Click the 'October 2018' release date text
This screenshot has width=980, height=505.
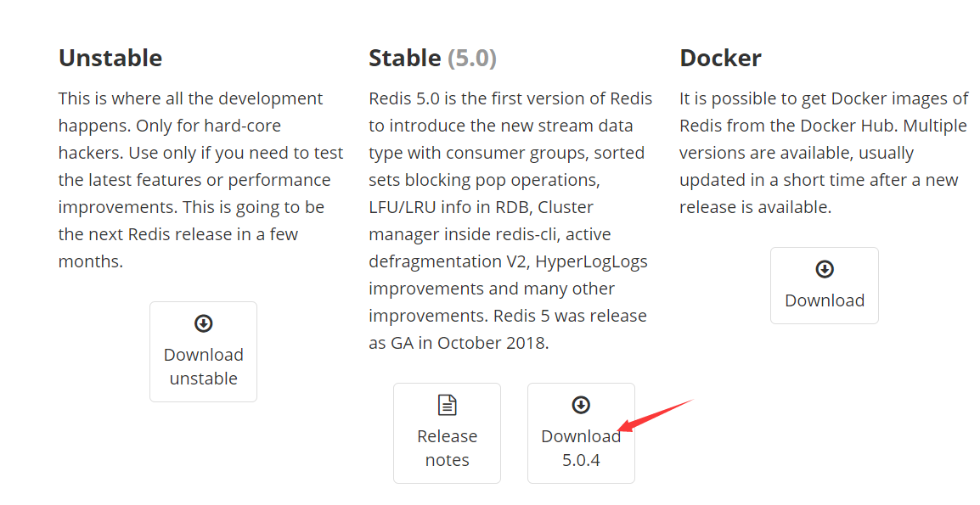click(492, 343)
